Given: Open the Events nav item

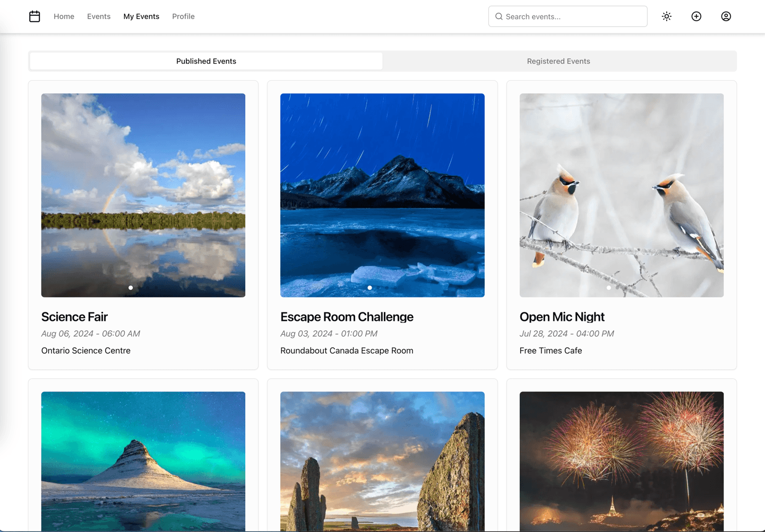Looking at the screenshot, I should click(x=99, y=16).
